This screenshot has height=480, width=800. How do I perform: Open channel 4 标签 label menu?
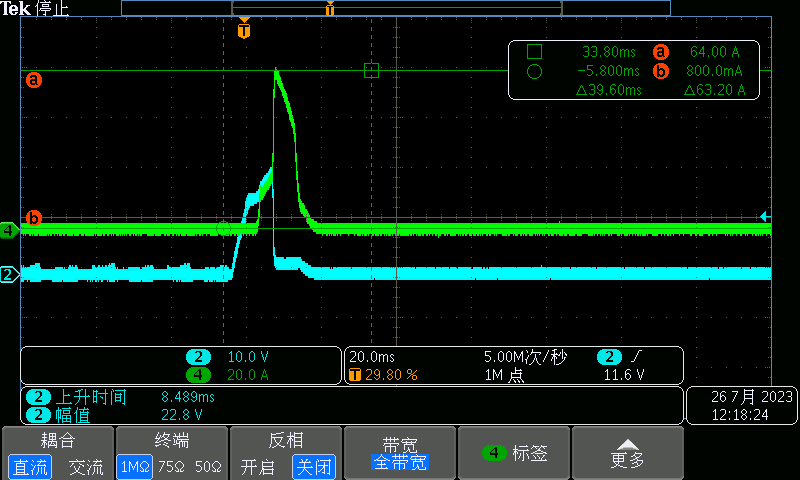(x=514, y=453)
